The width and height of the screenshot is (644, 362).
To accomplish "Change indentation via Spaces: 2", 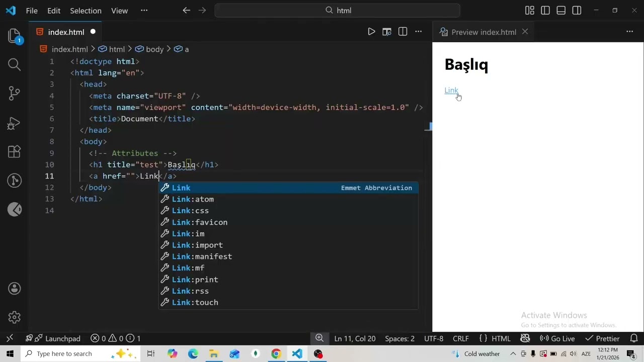I will (399, 338).
